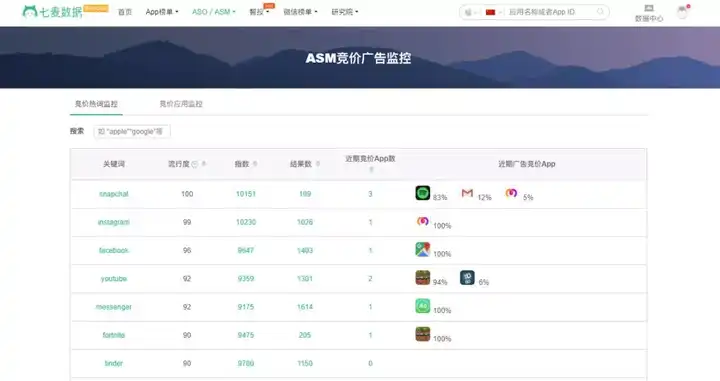Image resolution: width=720 pixels, height=381 pixels.
Task: Focus the keyword search field with apple placeholder
Action: point(132,131)
